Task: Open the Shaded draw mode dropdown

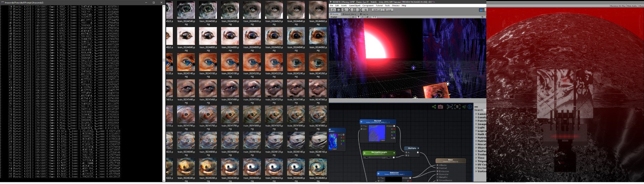Action: [340, 17]
